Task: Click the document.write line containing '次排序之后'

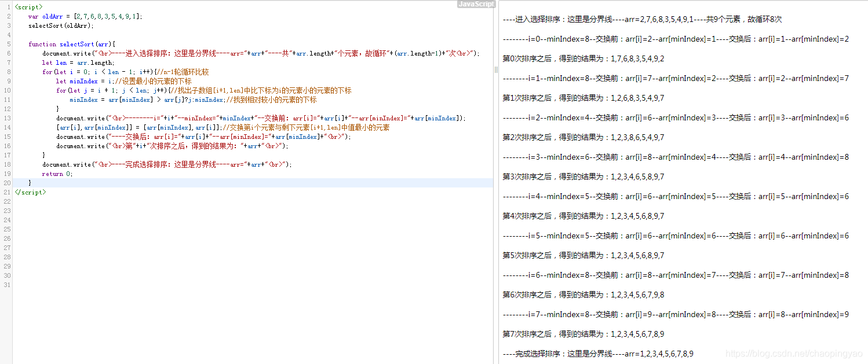Action: (173, 146)
